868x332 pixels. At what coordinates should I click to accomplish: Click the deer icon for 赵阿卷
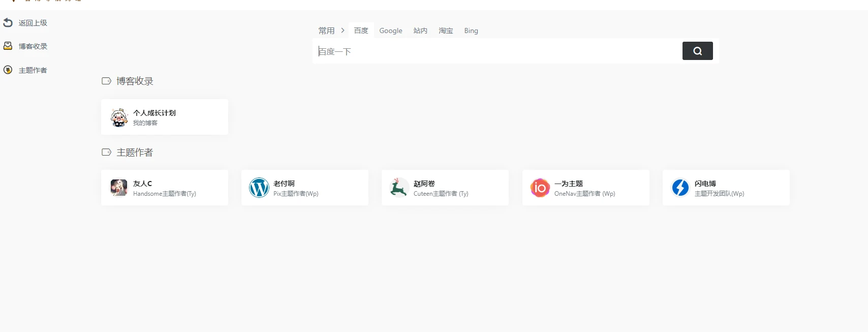399,188
